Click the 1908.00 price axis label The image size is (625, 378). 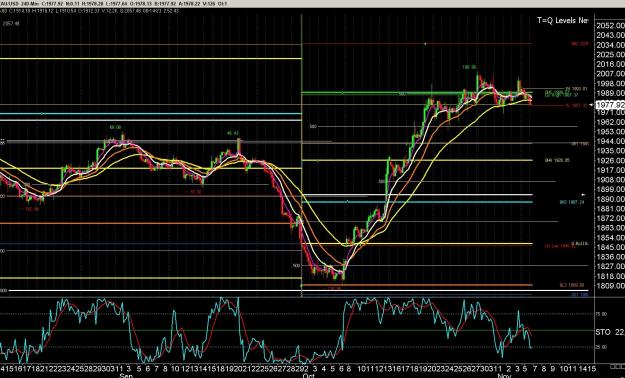pyautogui.click(x=611, y=180)
